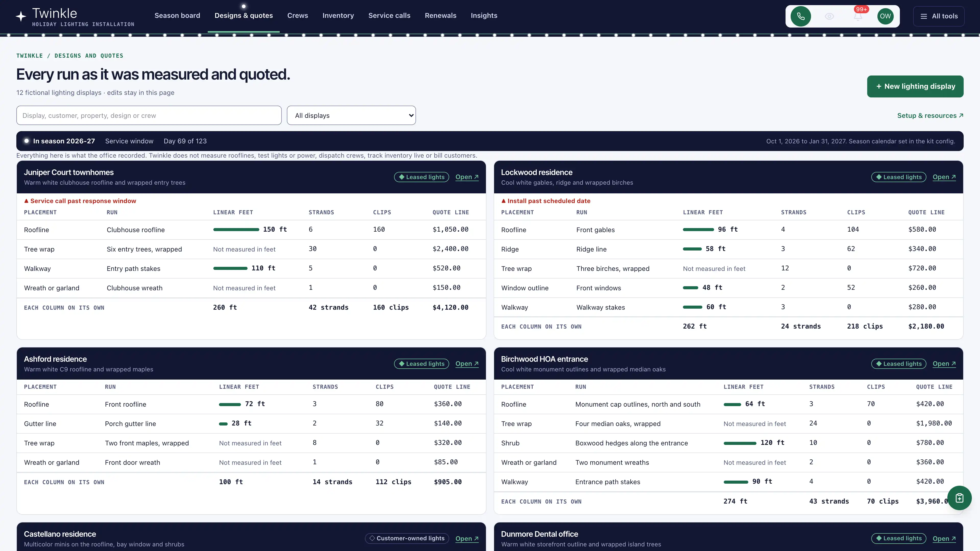Viewport: 980px width, 551px height.
Task: Open Lockwood residence display
Action: coord(944,177)
